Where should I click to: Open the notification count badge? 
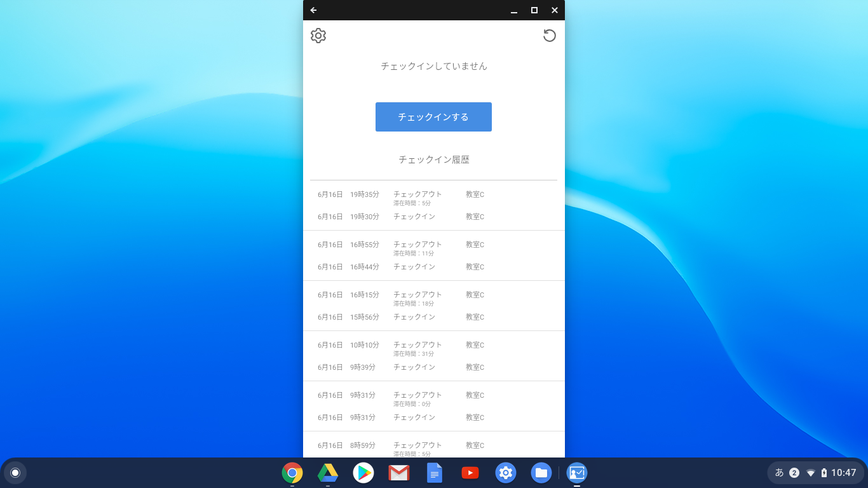(794, 473)
